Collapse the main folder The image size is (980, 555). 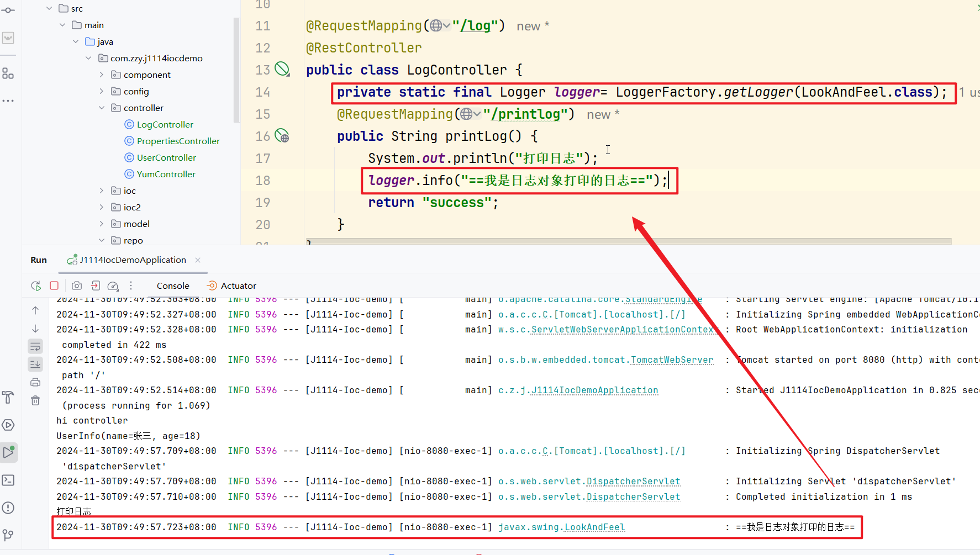62,25
